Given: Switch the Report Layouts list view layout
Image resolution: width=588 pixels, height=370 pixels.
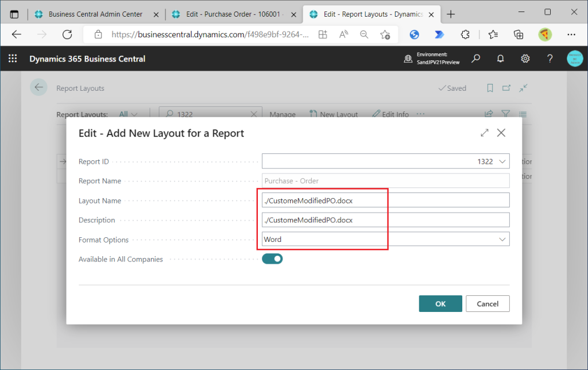Looking at the screenshot, I should (x=523, y=114).
